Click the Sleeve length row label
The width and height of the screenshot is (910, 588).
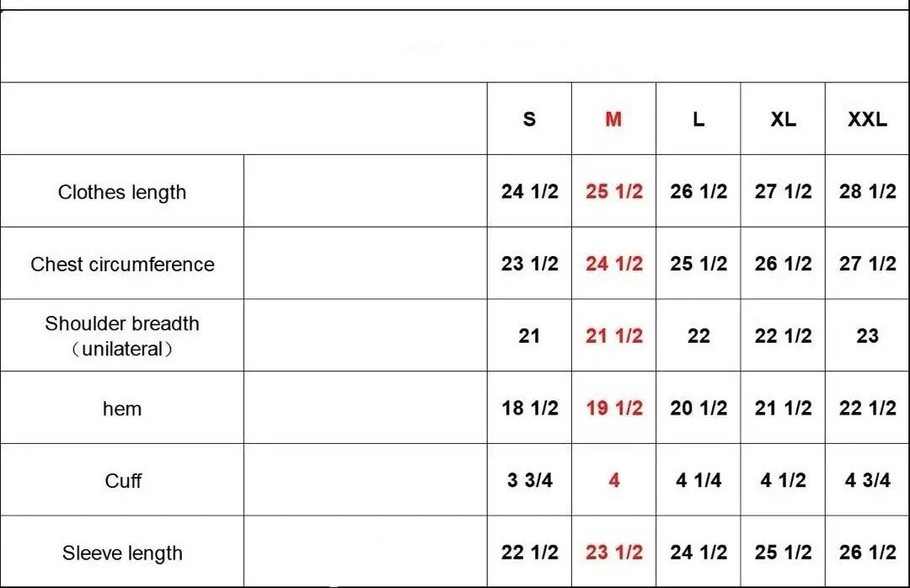click(122, 553)
